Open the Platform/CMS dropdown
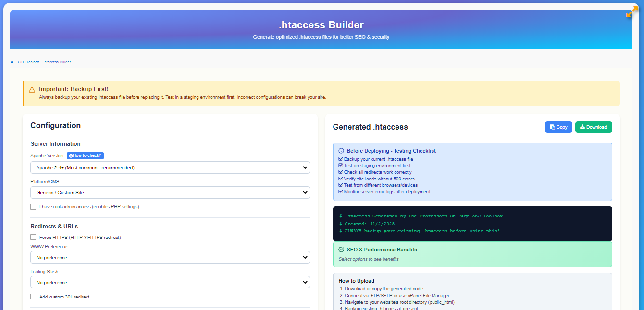Viewport: 644px width, 310px height. click(171, 192)
